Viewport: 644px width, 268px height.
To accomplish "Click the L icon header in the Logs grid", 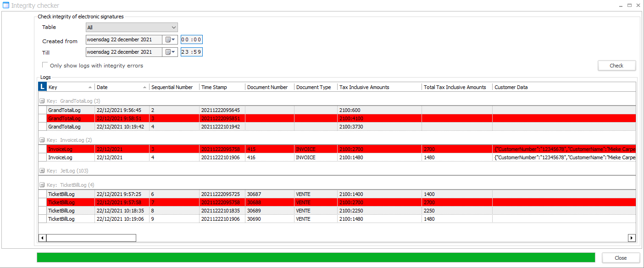I will pyautogui.click(x=42, y=87).
